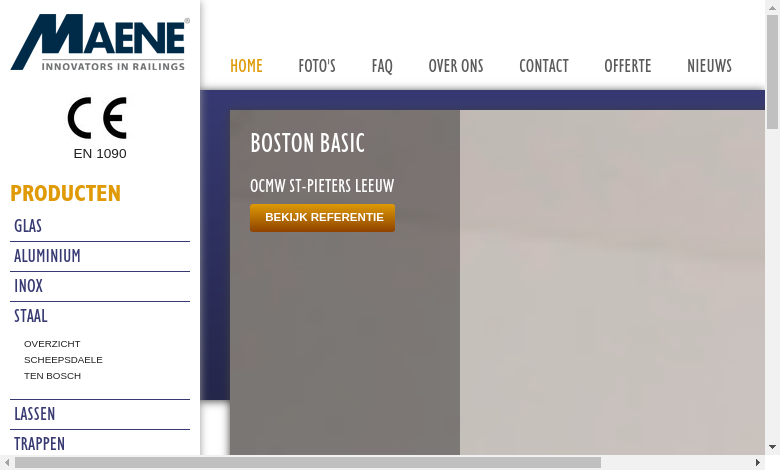This screenshot has width=780, height=470.
Task: Open the Ten Bosch submenu link
Action: [52, 376]
